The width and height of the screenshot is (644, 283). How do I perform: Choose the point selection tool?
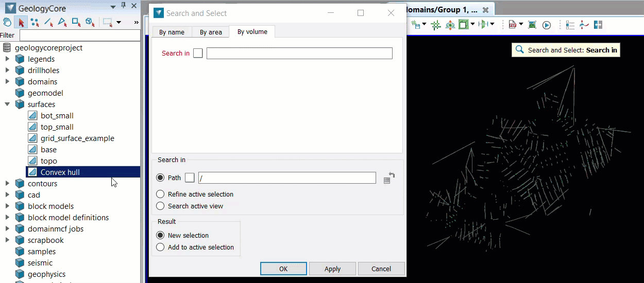[x=35, y=22]
